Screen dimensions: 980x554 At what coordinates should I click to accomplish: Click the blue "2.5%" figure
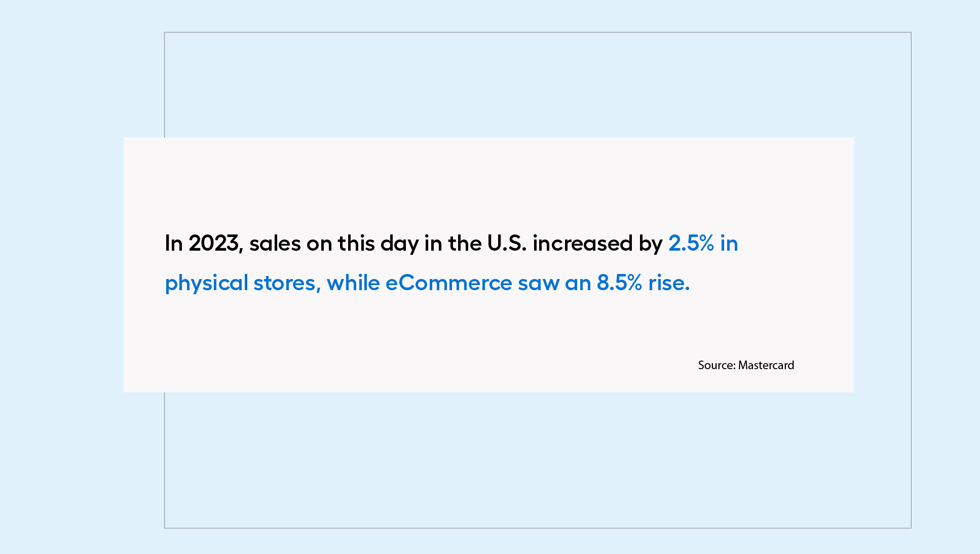[x=691, y=244]
